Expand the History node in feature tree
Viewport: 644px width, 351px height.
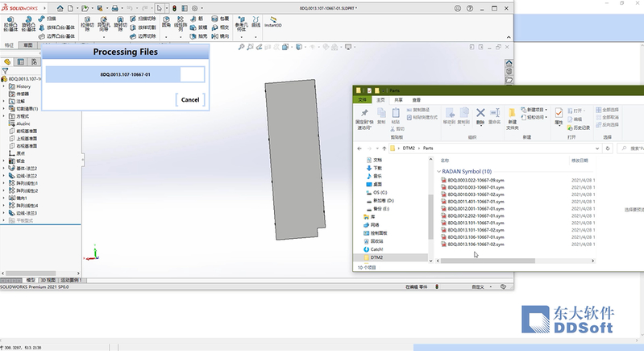pyautogui.click(x=4, y=86)
